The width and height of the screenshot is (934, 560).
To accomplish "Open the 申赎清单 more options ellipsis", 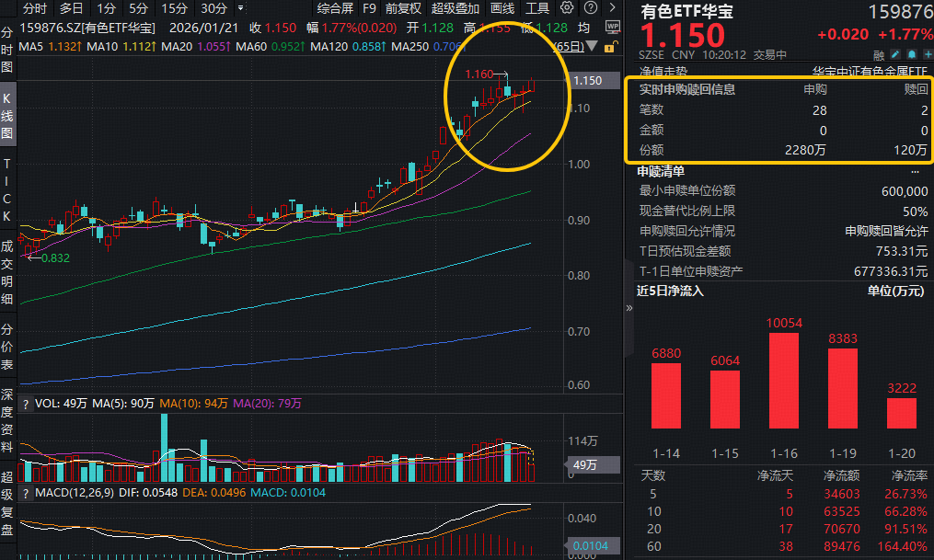I will pos(915,172).
